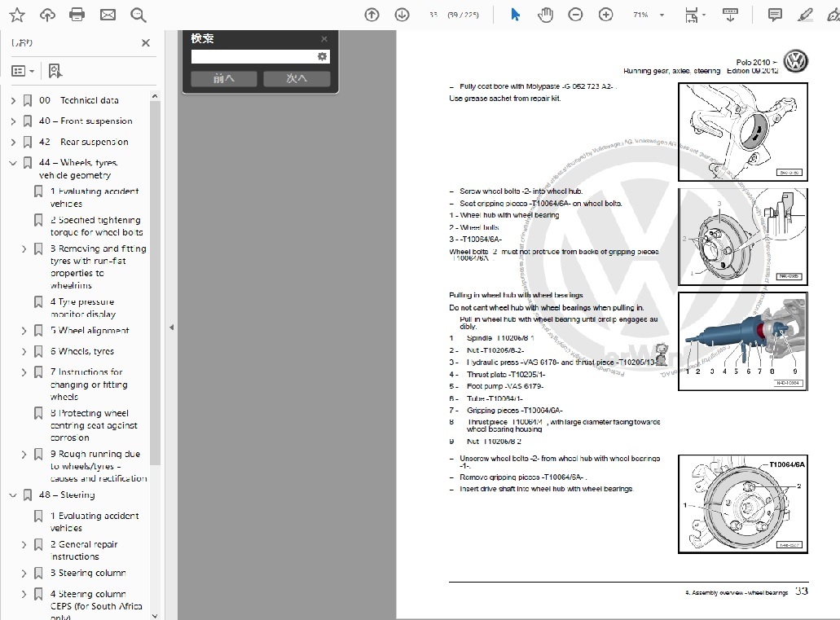Print the document using printer icon
Image resolution: width=840 pixels, height=620 pixels.
click(77, 15)
